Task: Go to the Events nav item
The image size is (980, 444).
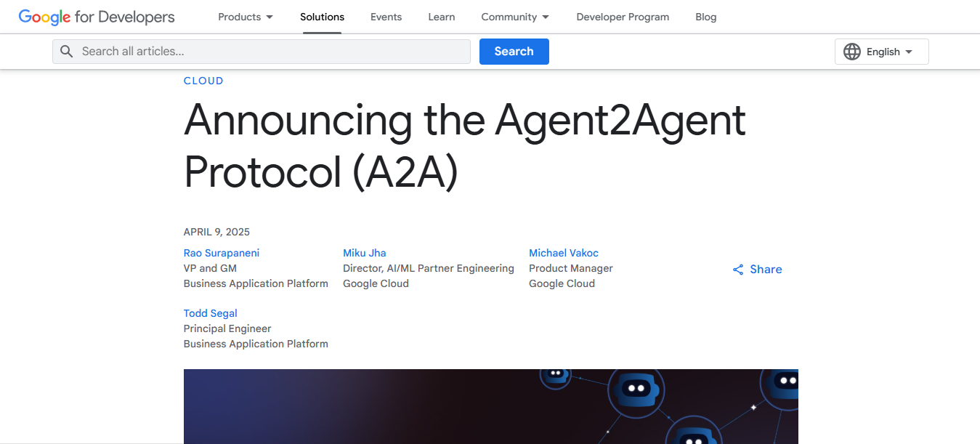Action: [x=386, y=17]
